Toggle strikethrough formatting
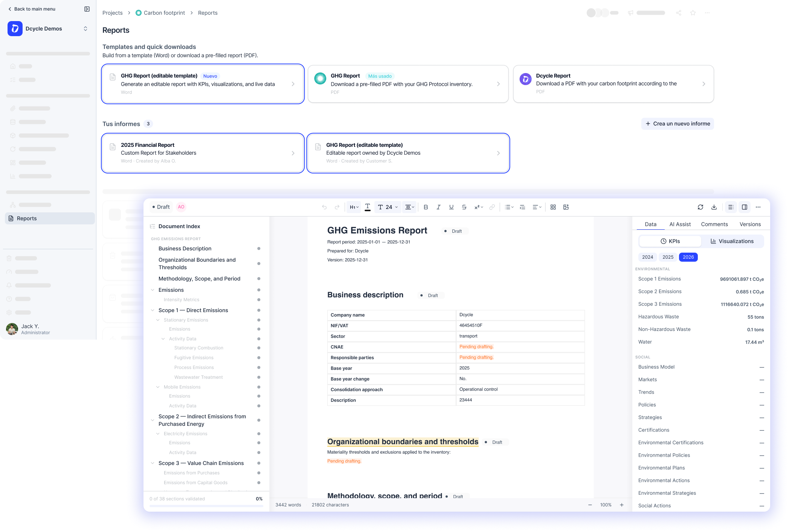 coord(464,207)
